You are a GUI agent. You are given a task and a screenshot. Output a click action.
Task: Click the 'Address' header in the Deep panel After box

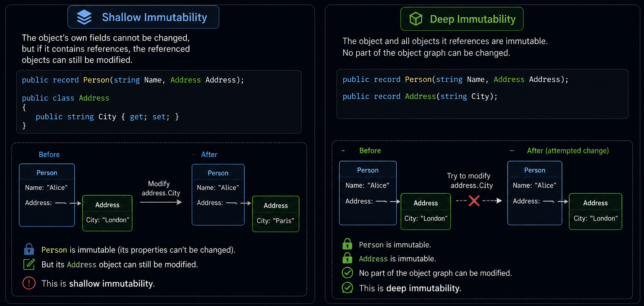(x=596, y=203)
